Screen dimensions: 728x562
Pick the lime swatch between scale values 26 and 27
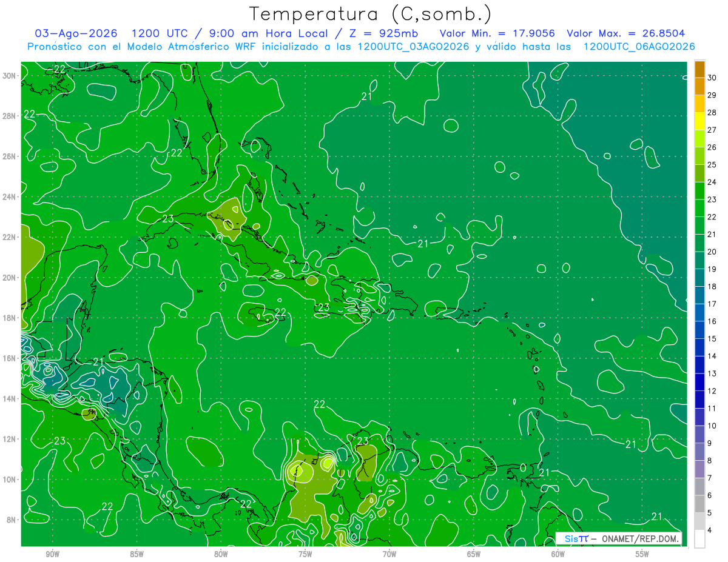[699, 138]
